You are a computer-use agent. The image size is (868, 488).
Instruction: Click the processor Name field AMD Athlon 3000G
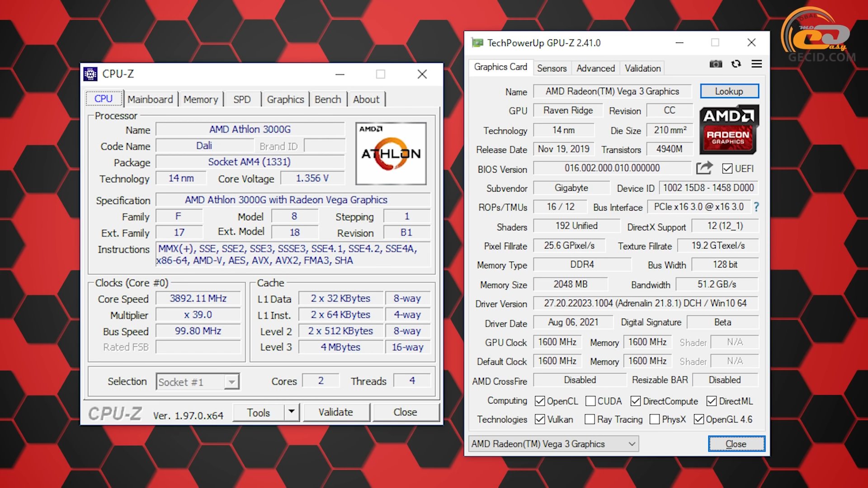(250, 129)
